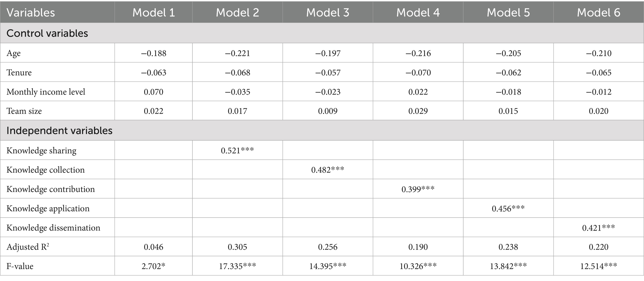Click the Model 1 column header
Screen dimensions: 644x281
154,12
